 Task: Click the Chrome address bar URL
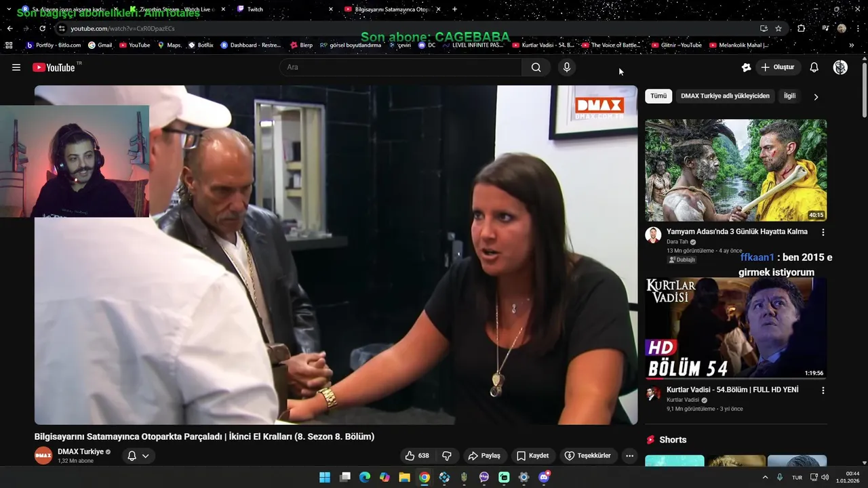coord(123,28)
